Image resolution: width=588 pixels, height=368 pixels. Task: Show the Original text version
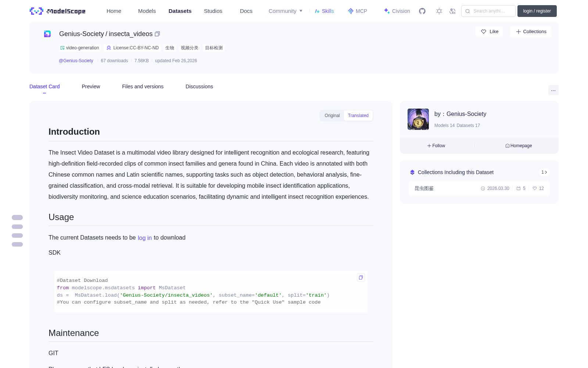(x=332, y=116)
